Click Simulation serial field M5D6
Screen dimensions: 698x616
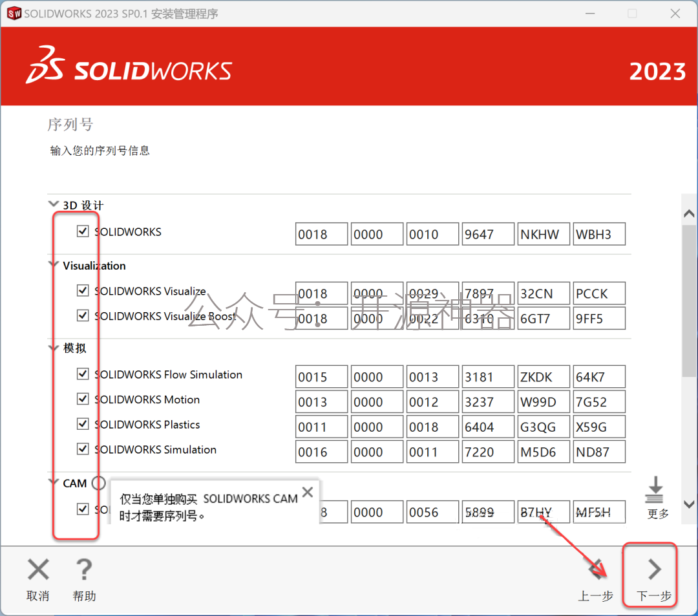544,451
